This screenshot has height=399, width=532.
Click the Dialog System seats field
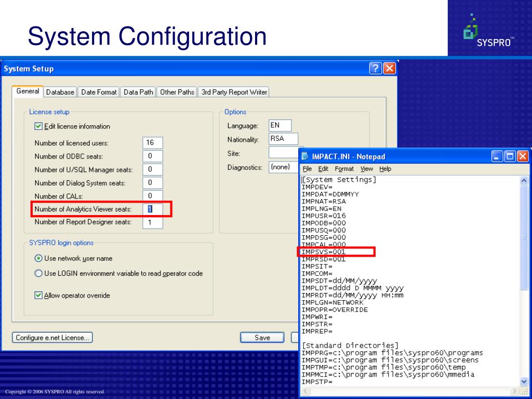pyautogui.click(x=153, y=182)
